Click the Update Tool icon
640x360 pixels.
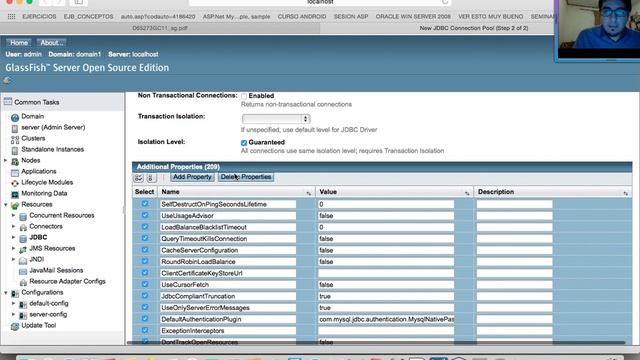click(15, 327)
